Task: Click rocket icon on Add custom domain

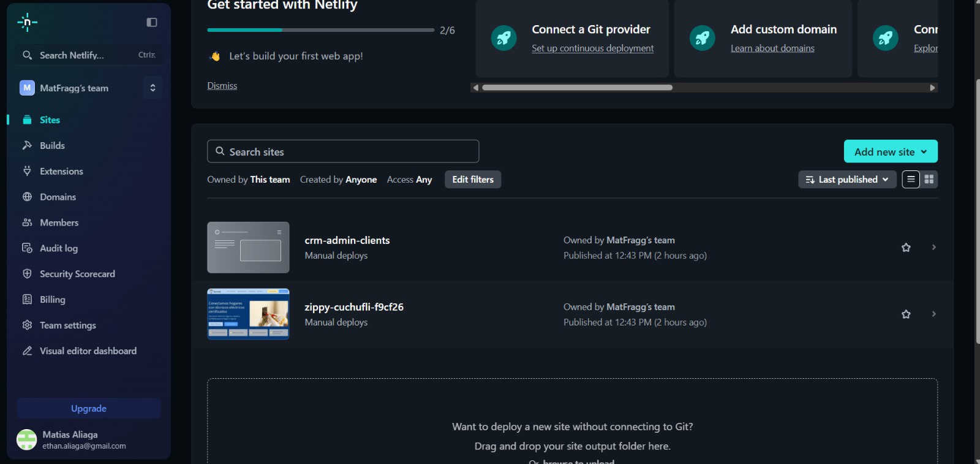Action: 703,38
